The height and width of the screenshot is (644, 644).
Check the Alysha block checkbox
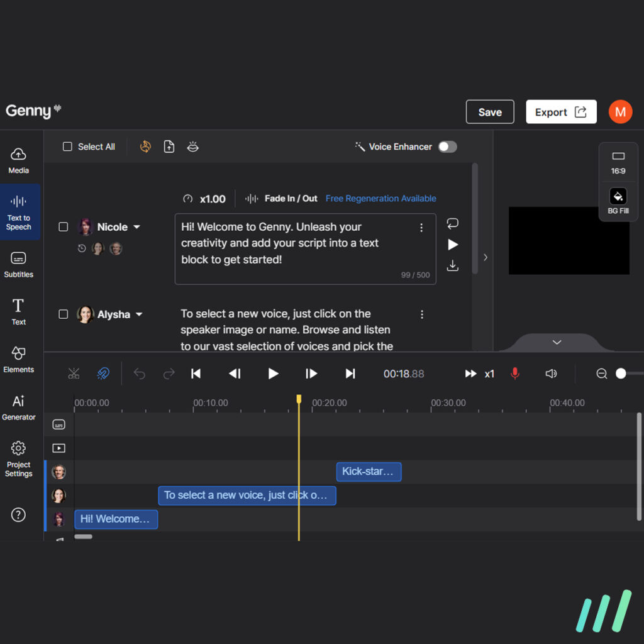click(64, 314)
